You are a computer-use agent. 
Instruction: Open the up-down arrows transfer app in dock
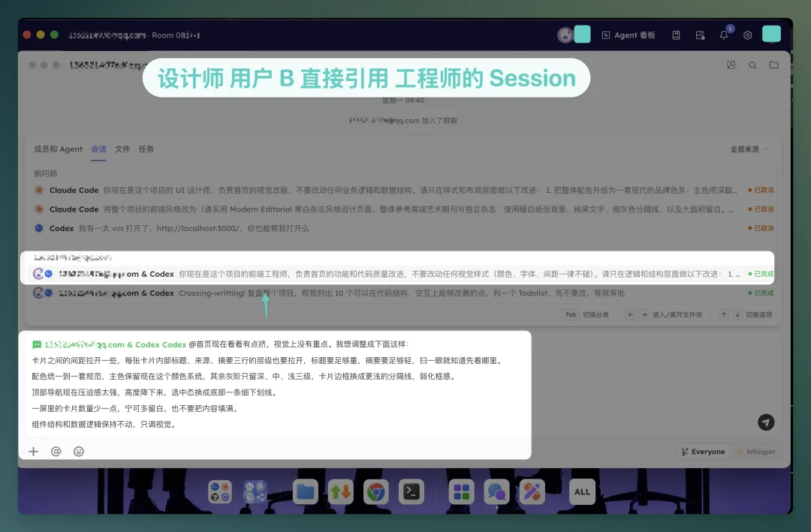click(340, 491)
